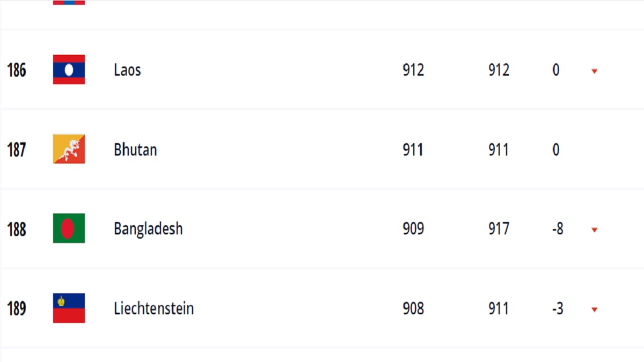The image size is (644, 362).
Task: Click the Bhutan flag icon
Action: 69,149
